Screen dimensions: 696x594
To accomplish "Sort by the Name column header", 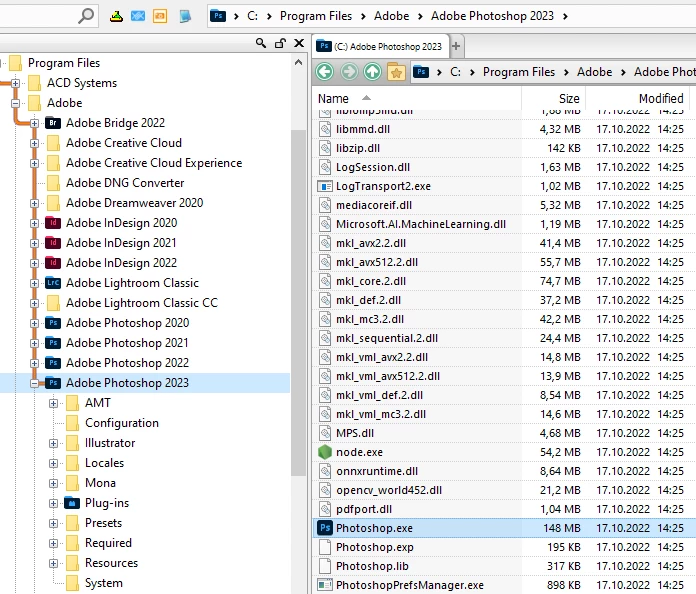I will click(333, 99).
